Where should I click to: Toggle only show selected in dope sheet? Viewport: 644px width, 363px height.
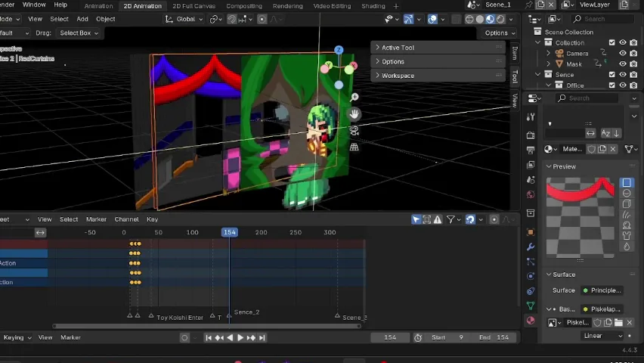416,219
